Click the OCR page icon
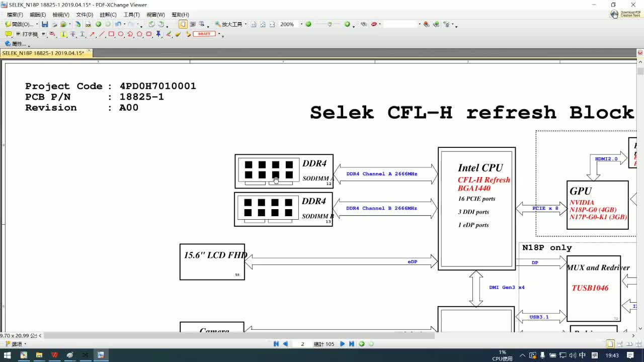 click(88, 24)
